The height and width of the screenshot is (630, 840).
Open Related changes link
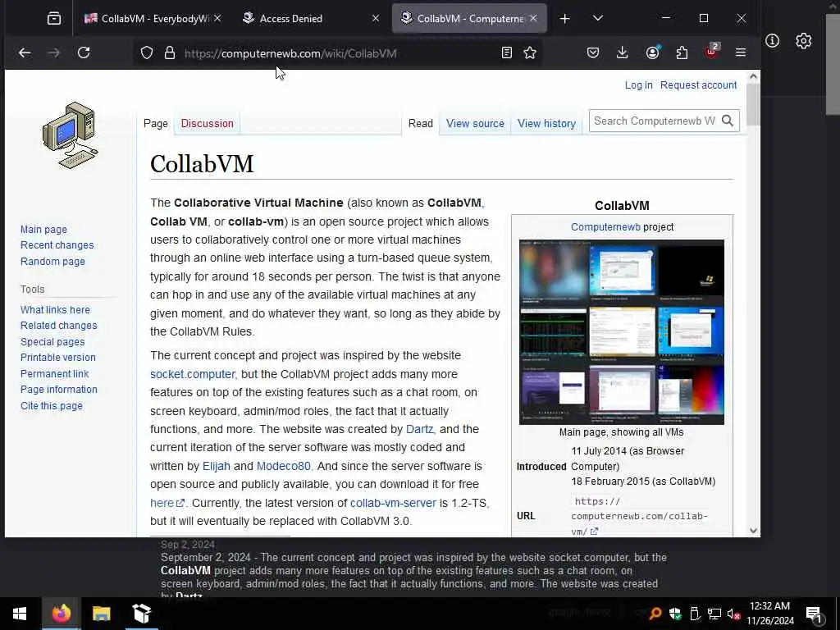tap(59, 326)
